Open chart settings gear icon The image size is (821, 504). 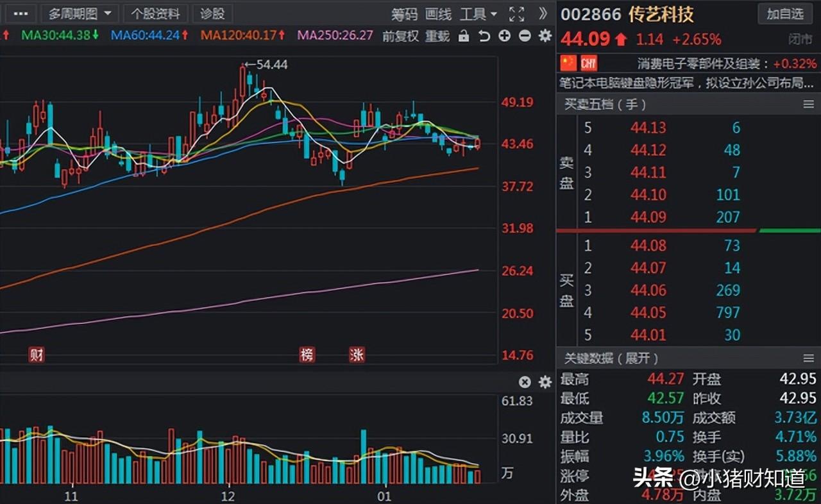click(545, 36)
